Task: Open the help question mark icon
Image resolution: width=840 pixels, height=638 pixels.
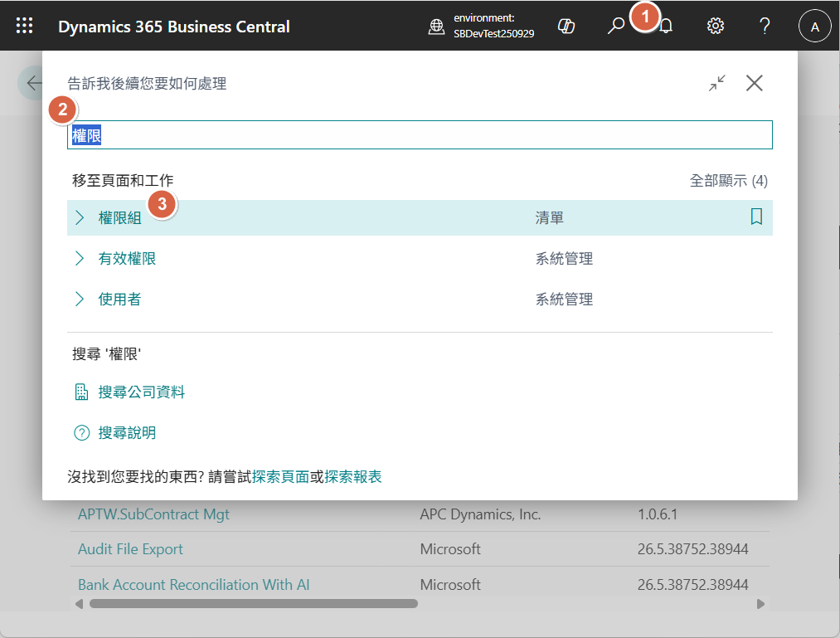Action: pyautogui.click(x=765, y=26)
